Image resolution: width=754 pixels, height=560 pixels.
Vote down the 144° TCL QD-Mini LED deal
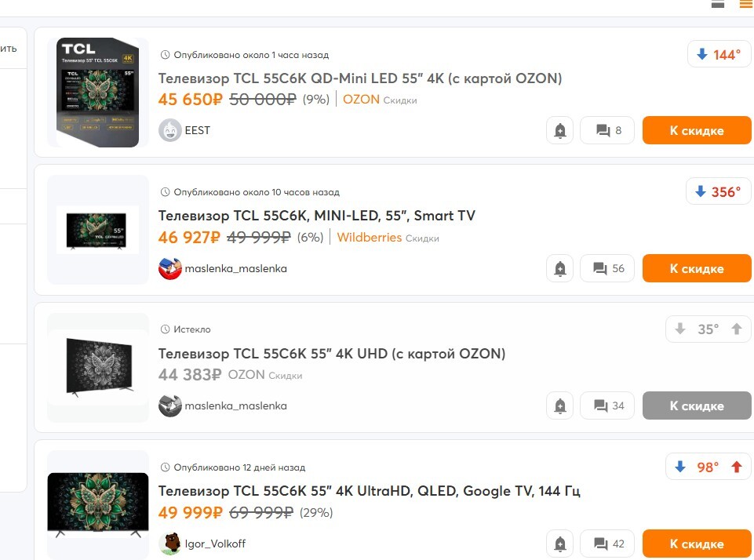(x=702, y=54)
